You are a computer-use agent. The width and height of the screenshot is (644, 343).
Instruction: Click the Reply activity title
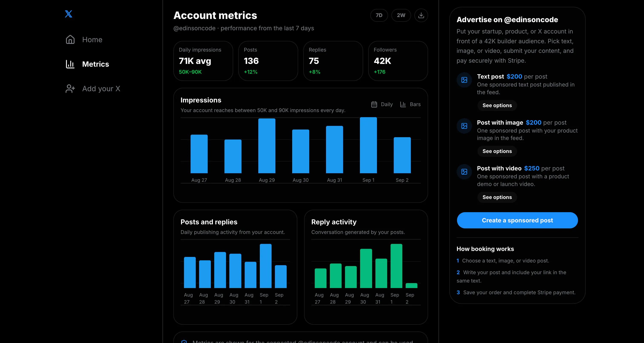334,222
